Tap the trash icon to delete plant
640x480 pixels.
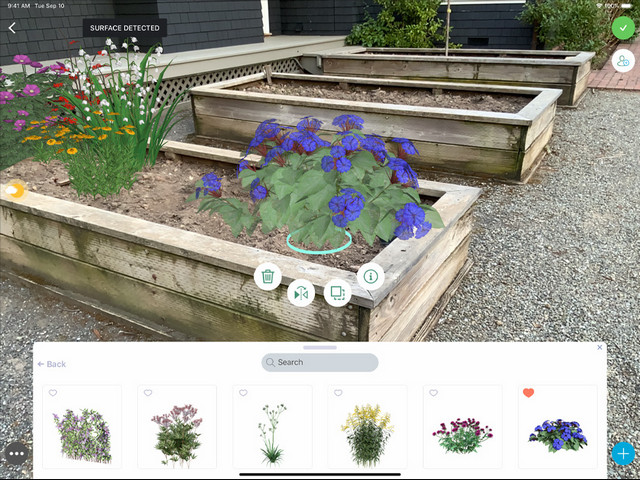click(268, 276)
